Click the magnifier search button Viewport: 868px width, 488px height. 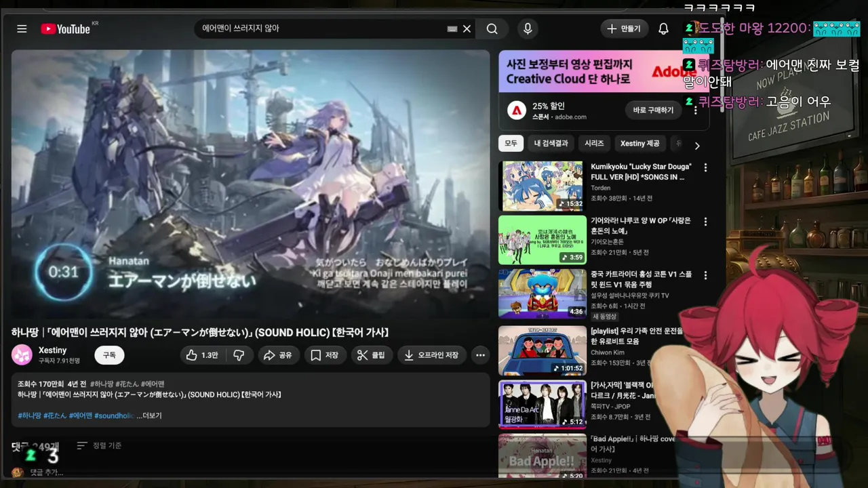point(492,28)
